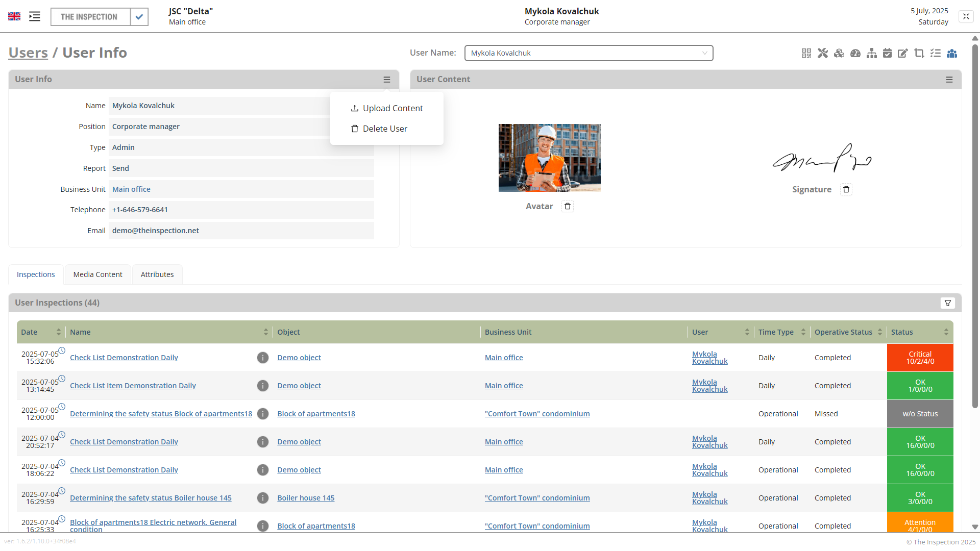Remove the Signature with its trash icon
The image size is (980, 551).
click(846, 189)
